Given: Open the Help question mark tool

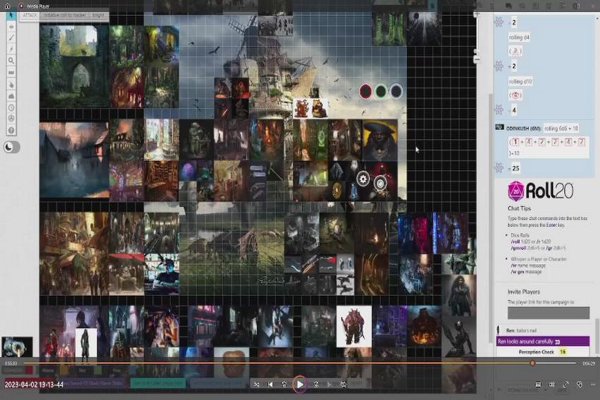Looking at the screenshot, I should (x=11, y=130).
